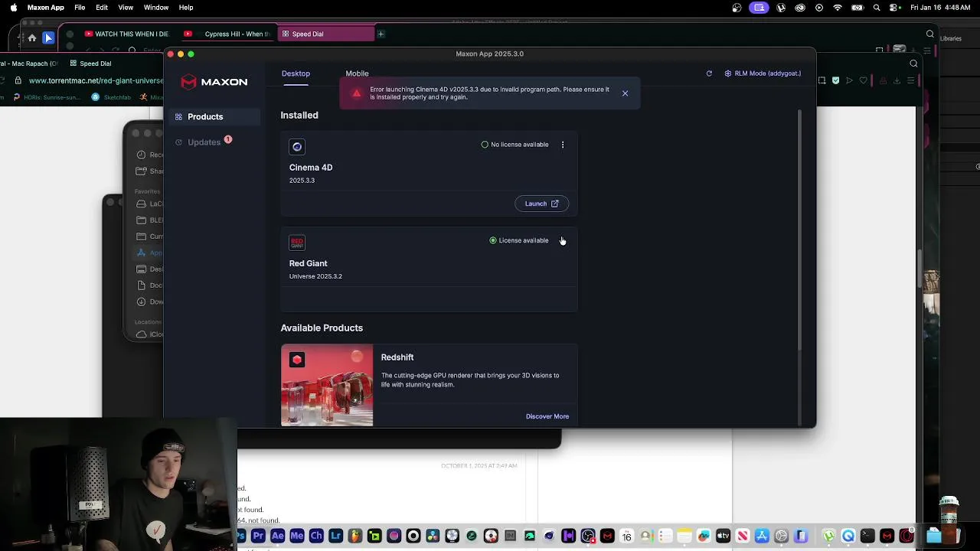Open the Redshift product thumbnail
Image resolution: width=980 pixels, height=551 pixels.
pos(327,385)
